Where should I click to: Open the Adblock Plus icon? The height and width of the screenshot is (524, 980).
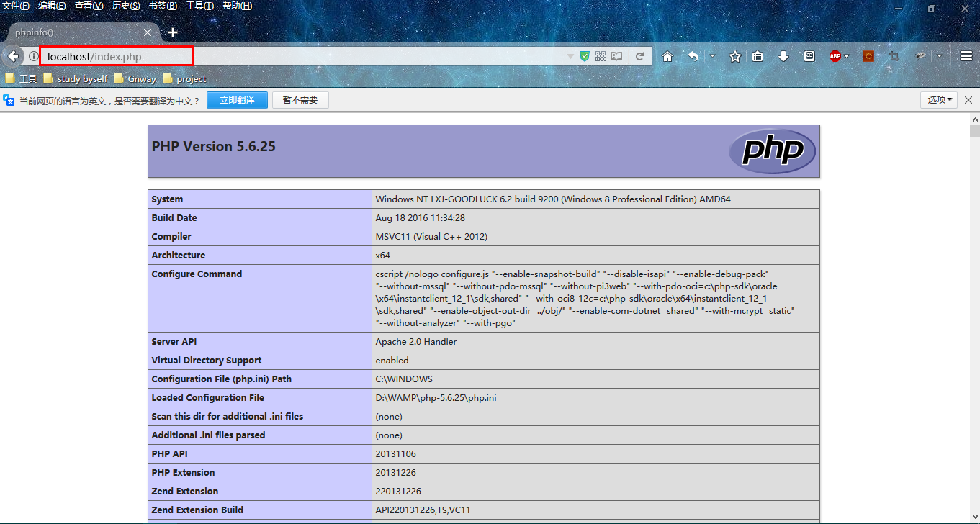click(835, 55)
